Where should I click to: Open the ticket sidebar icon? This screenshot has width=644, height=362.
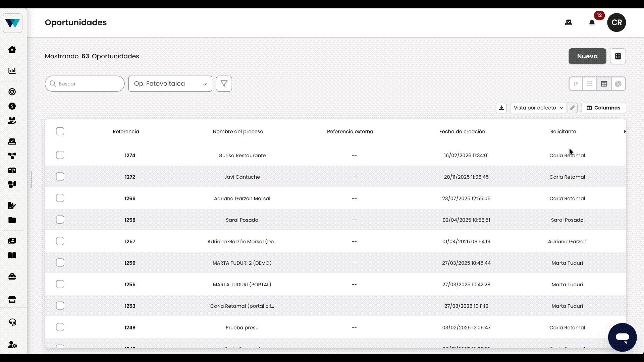tap(12, 170)
